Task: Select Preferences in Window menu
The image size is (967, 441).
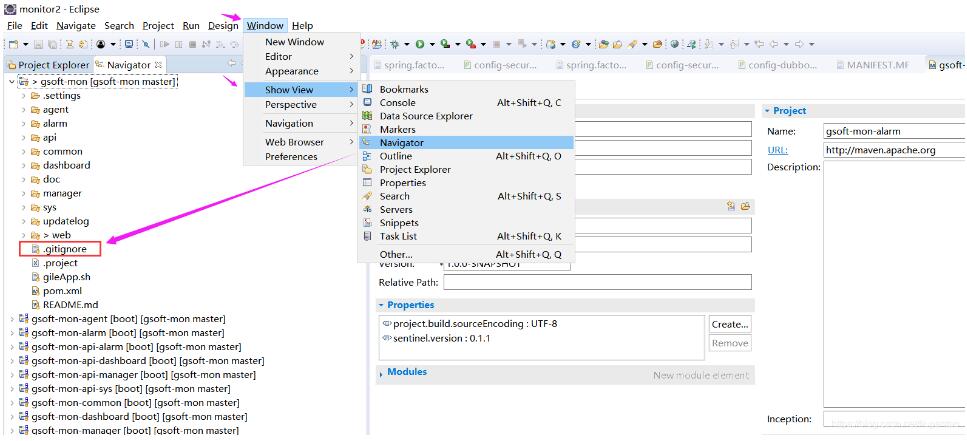Action: [300, 157]
